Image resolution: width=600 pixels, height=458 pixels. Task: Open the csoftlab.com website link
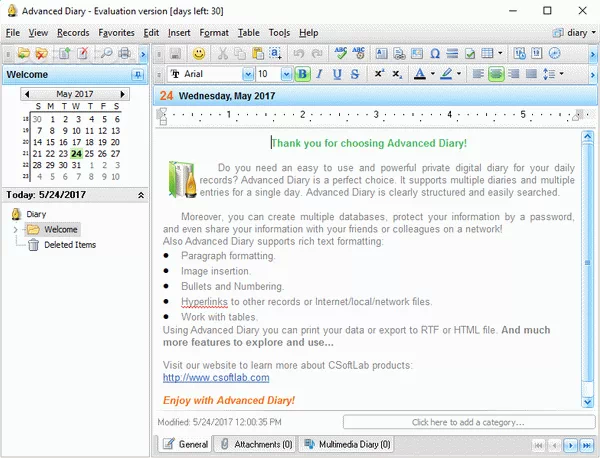click(216, 378)
